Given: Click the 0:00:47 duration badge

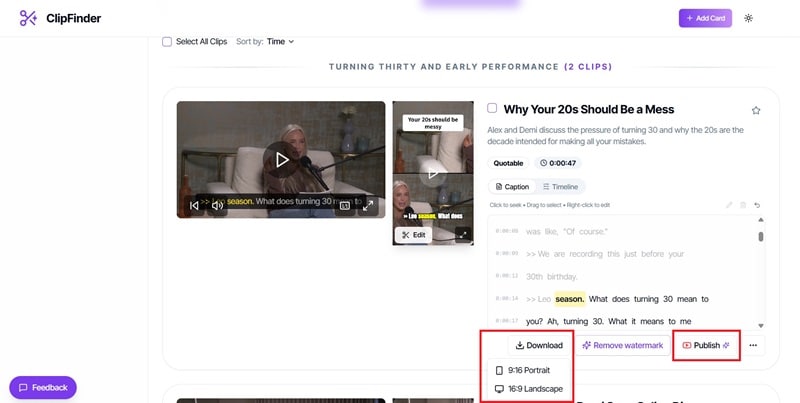Looking at the screenshot, I should (558, 163).
